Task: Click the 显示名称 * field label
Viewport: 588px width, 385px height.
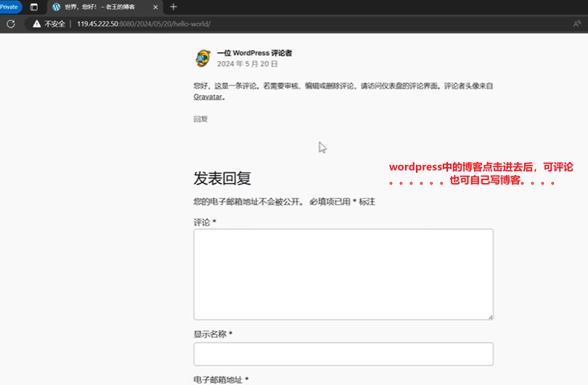Action: (x=213, y=334)
